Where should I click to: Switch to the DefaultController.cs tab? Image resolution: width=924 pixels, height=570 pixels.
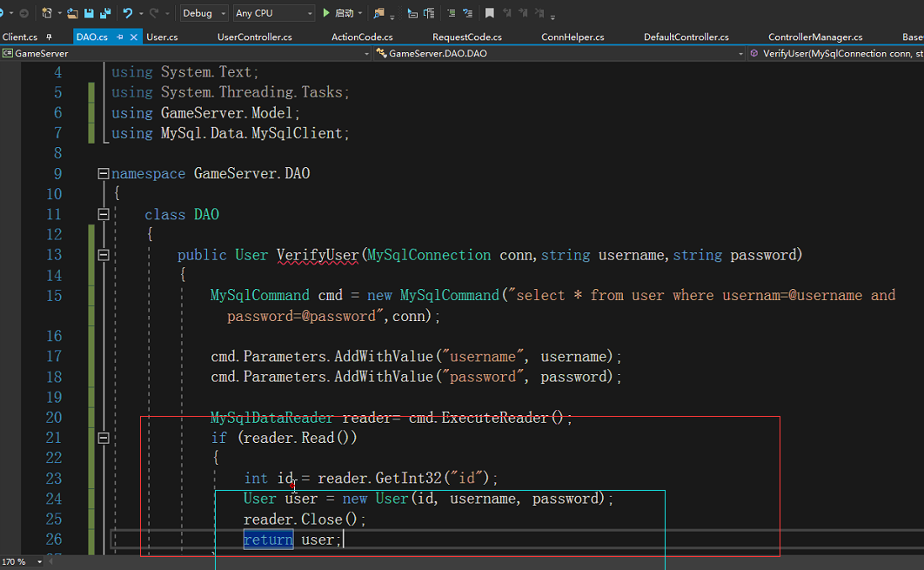point(686,37)
